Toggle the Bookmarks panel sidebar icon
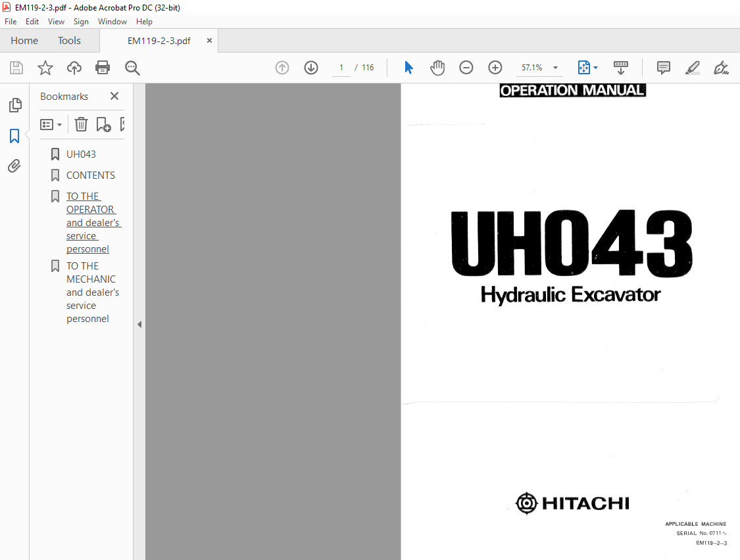The image size is (740, 560). point(14,136)
